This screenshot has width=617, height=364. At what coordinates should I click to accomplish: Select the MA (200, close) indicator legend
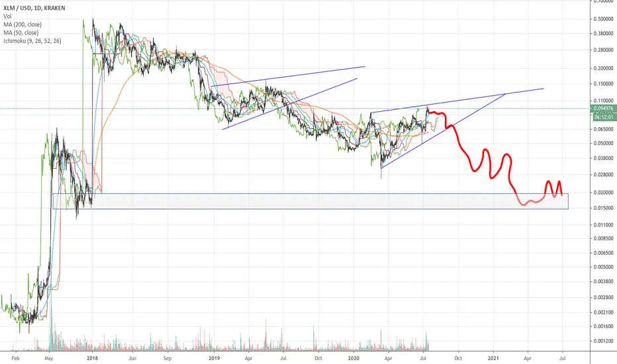(23, 24)
